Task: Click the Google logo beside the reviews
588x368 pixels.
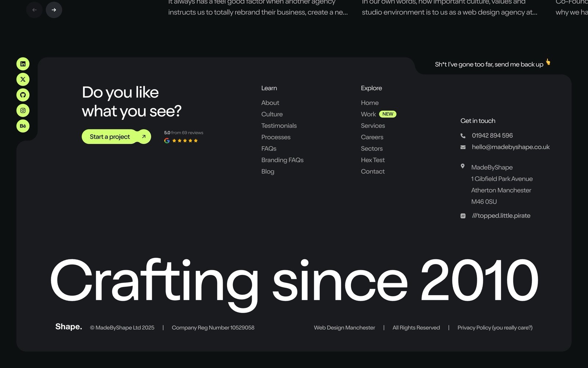Action: [166, 141]
